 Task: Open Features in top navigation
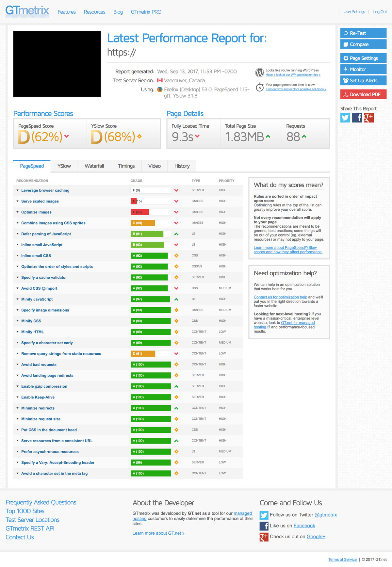[67, 12]
